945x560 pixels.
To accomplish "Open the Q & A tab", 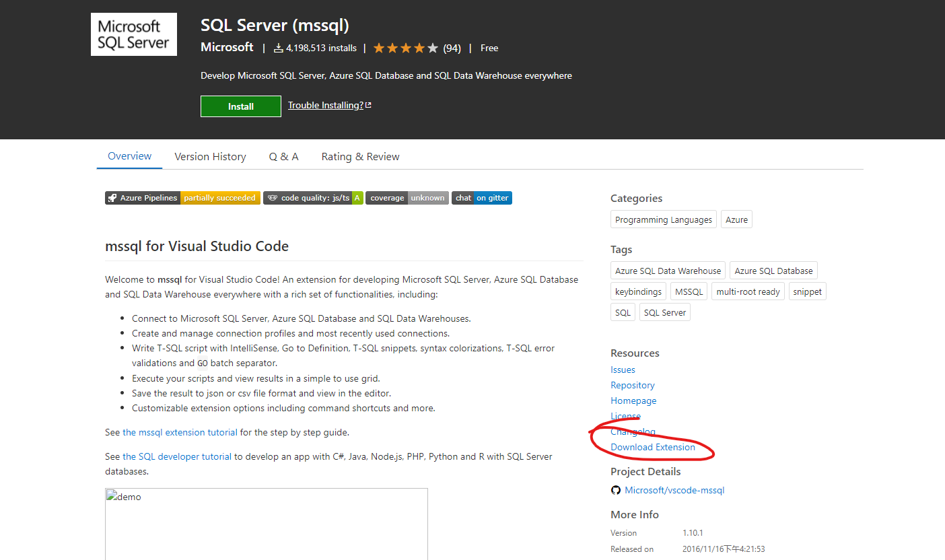I will (283, 157).
